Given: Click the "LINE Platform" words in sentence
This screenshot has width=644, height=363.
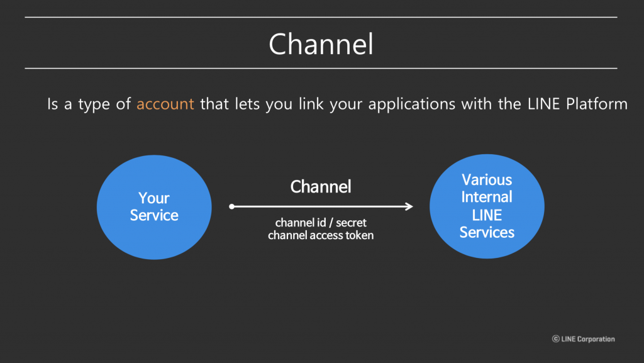Looking at the screenshot, I should coord(577,104).
